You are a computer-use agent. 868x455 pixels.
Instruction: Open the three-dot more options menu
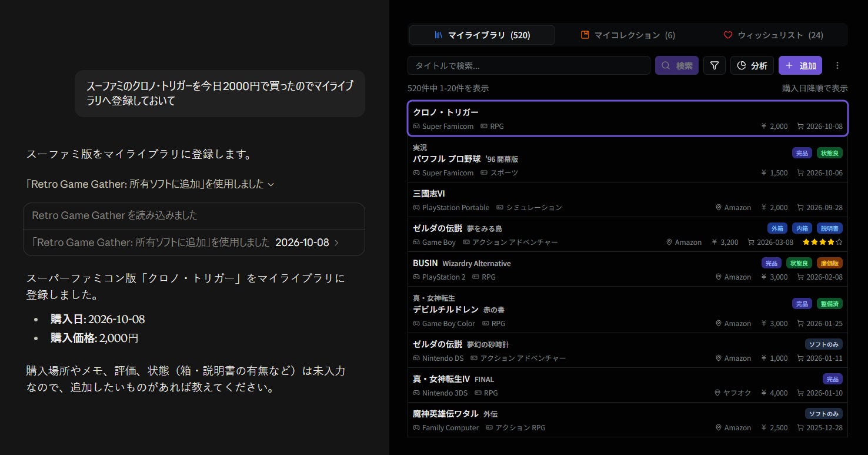[837, 65]
